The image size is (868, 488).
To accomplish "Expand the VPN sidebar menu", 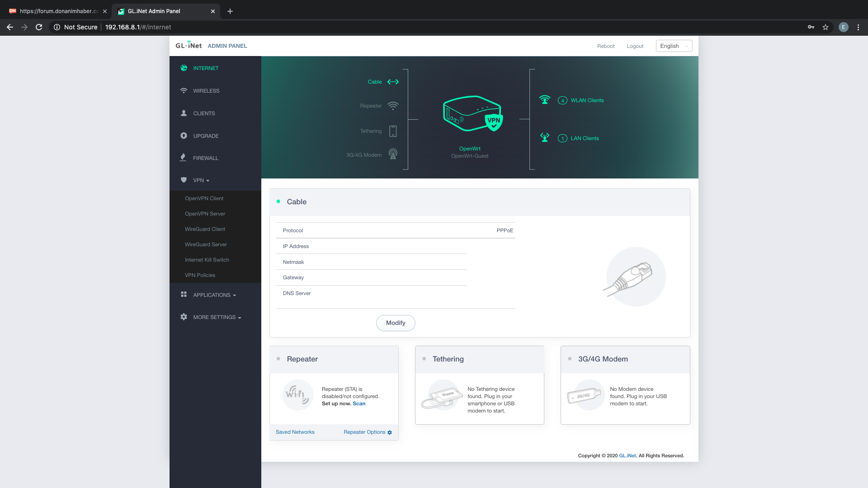I will 201,180.
